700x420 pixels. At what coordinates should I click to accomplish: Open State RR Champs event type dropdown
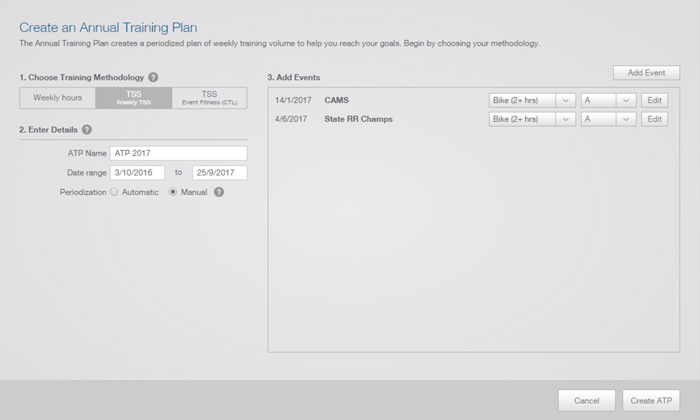[x=532, y=119]
